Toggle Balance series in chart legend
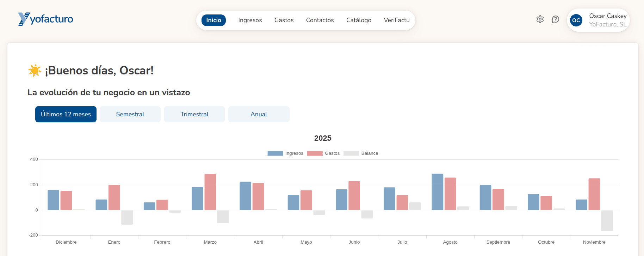Image resolution: width=644 pixels, height=256 pixels. point(361,153)
